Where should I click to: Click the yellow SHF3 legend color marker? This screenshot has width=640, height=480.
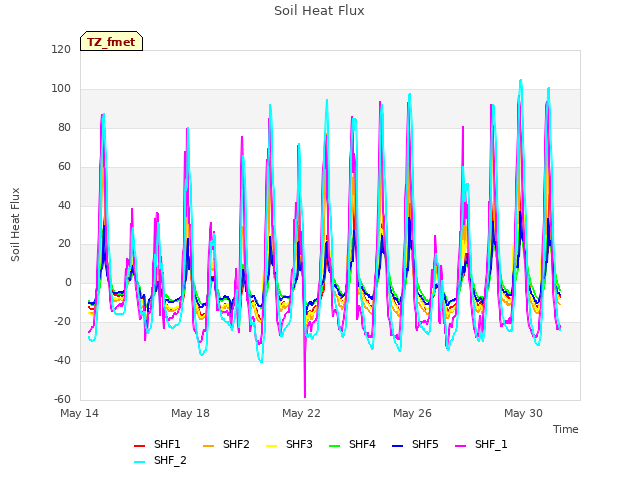click(271, 446)
